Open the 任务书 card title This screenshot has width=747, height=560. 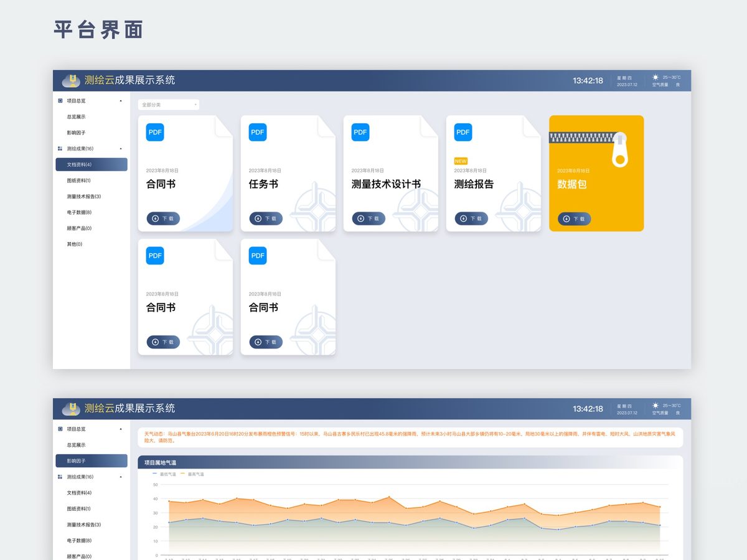(x=263, y=184)
